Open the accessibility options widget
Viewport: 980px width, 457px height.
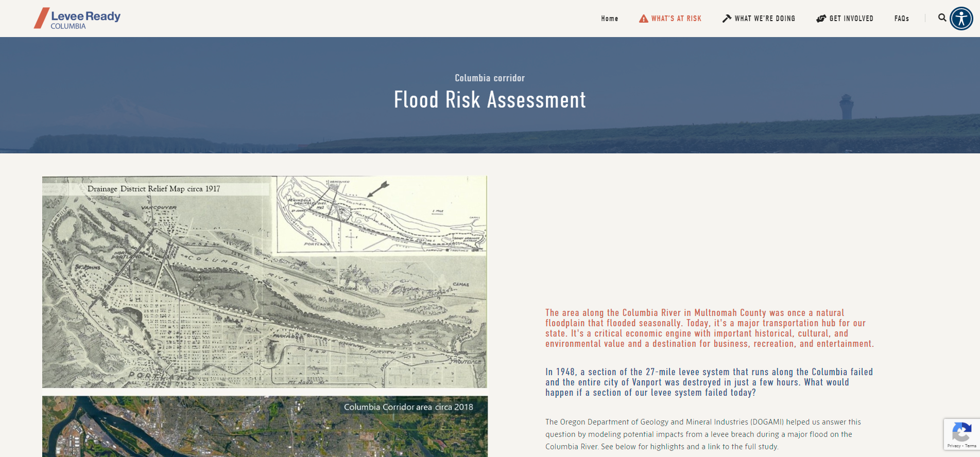(961, 19)
